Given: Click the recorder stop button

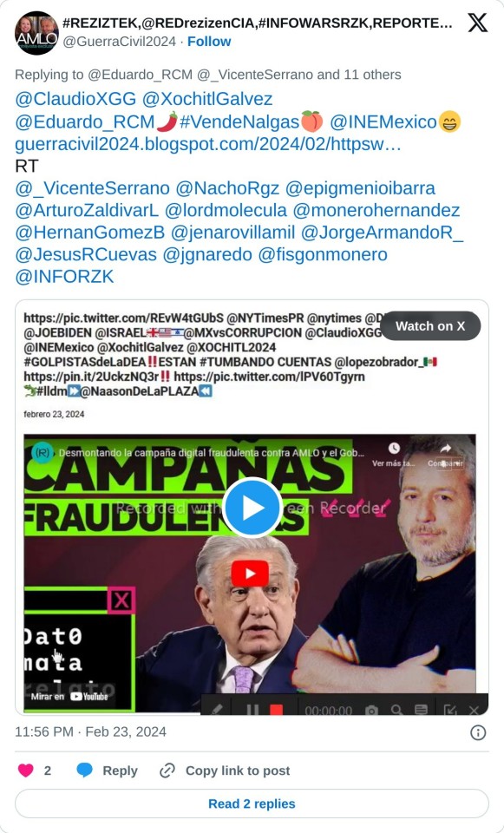Looking at the screenshot, I should pos(276,710).
